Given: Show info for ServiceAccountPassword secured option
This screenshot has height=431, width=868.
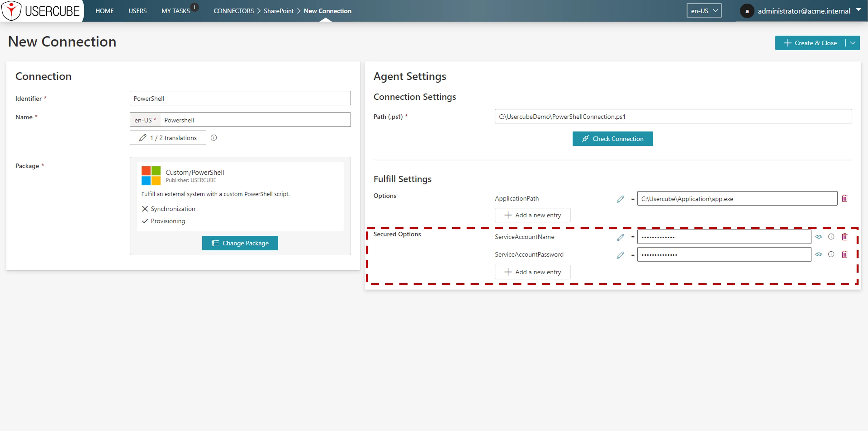Looking at the screenshot, I should pos(831,254).
